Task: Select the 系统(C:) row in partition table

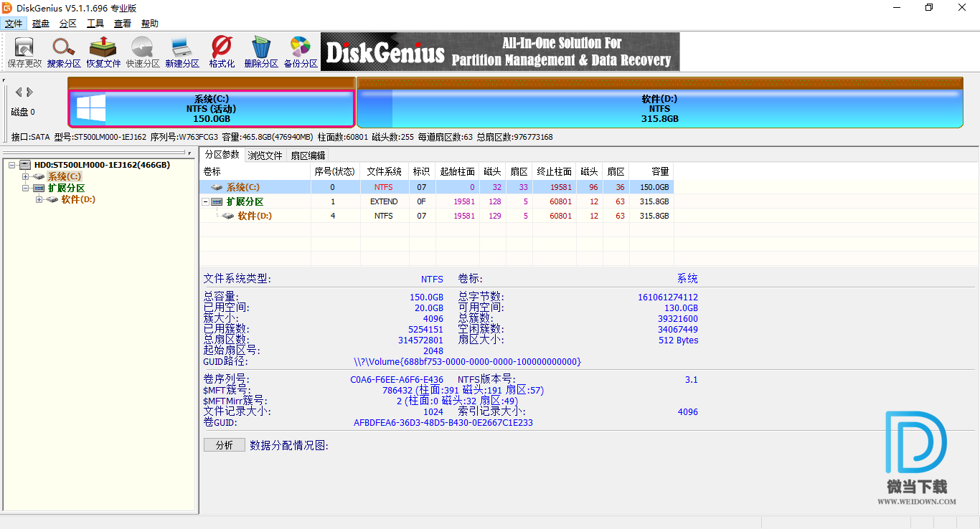Action: pos(436,187)
